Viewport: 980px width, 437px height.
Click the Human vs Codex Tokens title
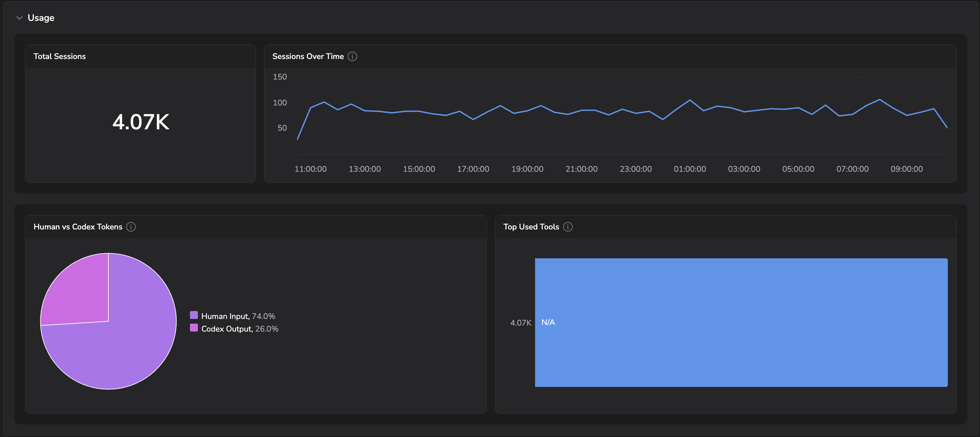(x=78, y=227)
